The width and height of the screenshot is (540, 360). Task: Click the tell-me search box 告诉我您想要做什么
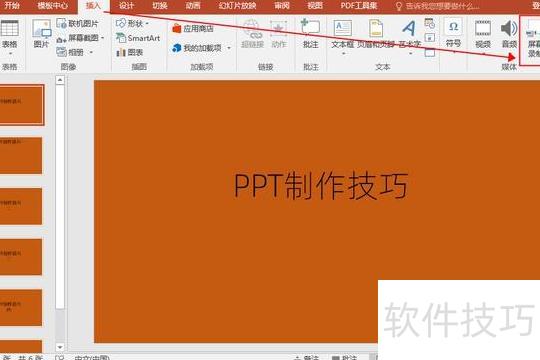(x=442, y=6)
